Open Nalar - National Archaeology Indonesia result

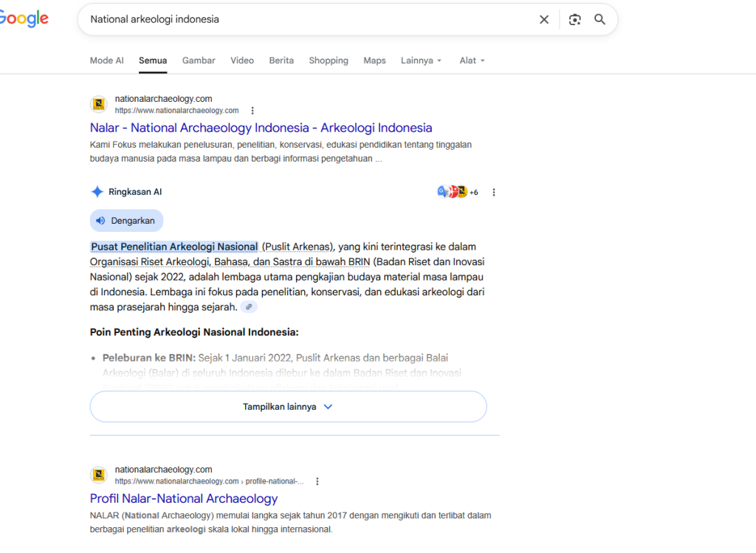click(x=261, y=128)
